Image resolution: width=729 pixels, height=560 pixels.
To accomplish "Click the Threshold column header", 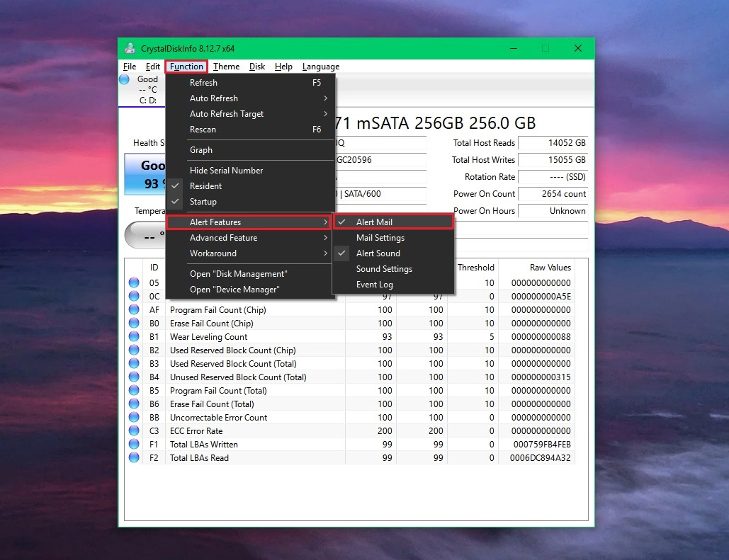I will pos(475,267).
